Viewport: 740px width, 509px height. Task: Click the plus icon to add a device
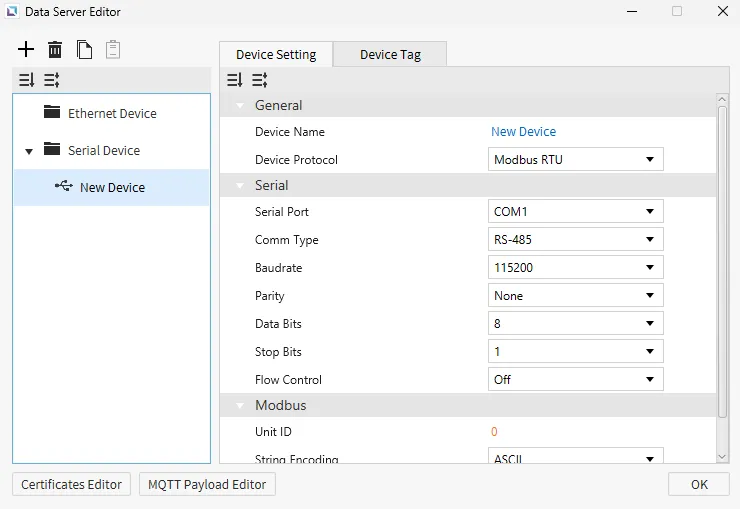click(x=26, y=49)
